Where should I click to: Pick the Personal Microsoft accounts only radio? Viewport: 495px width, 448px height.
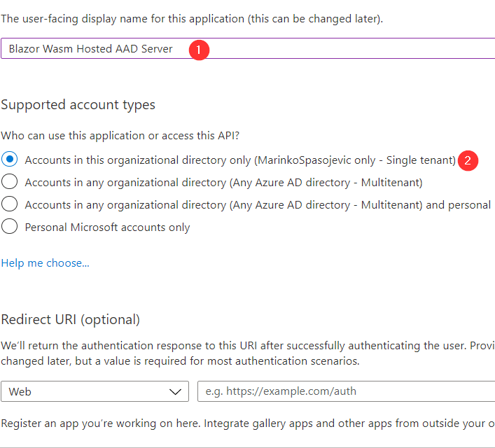coord(10,227)
